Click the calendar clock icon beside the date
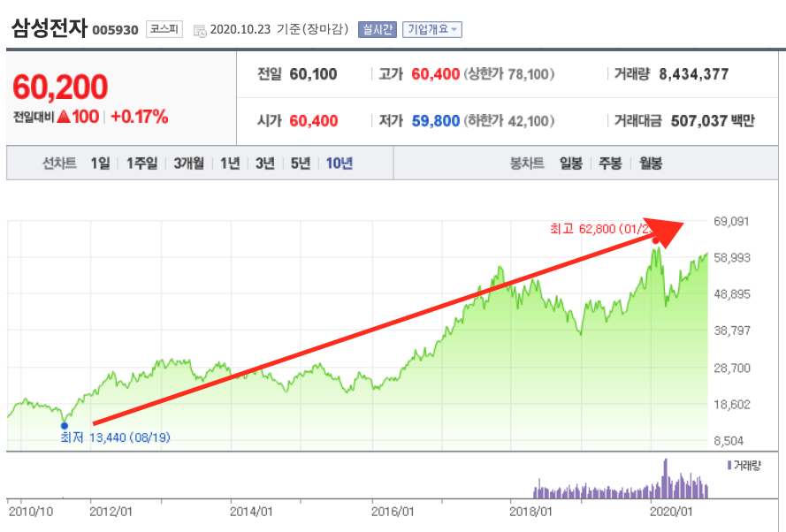Screen dimensions: 786x532 (x=200, y=31)
